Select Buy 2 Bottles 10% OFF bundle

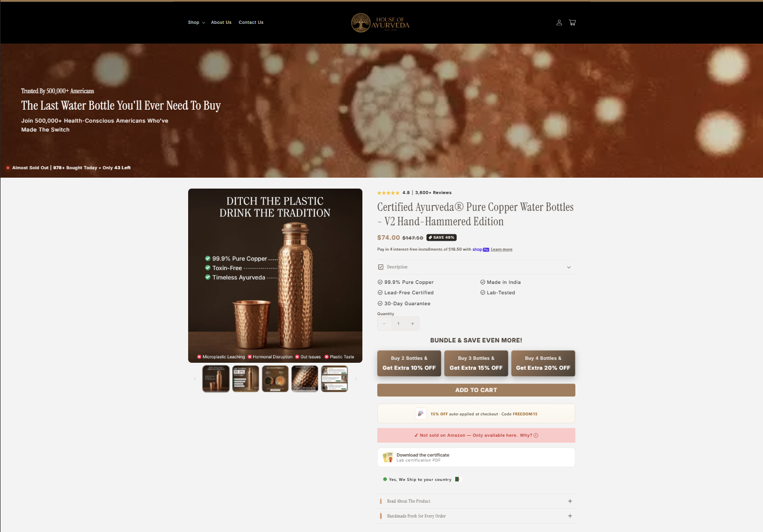point(409,363)
